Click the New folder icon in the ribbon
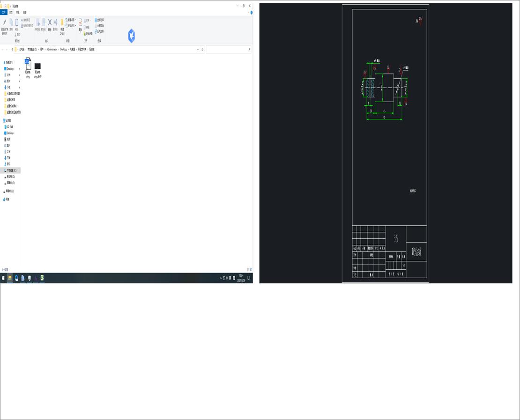Screen dimensions: 520x420 [62, 23]
